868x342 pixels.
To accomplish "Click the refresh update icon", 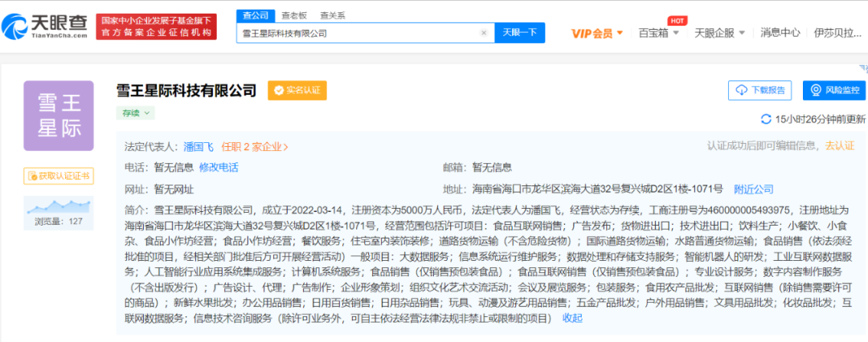I will click(x=766, y=119).
